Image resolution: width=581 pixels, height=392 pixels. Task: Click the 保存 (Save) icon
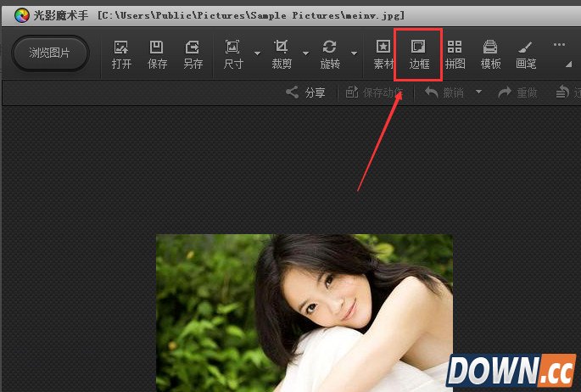[x=157, y=54]
